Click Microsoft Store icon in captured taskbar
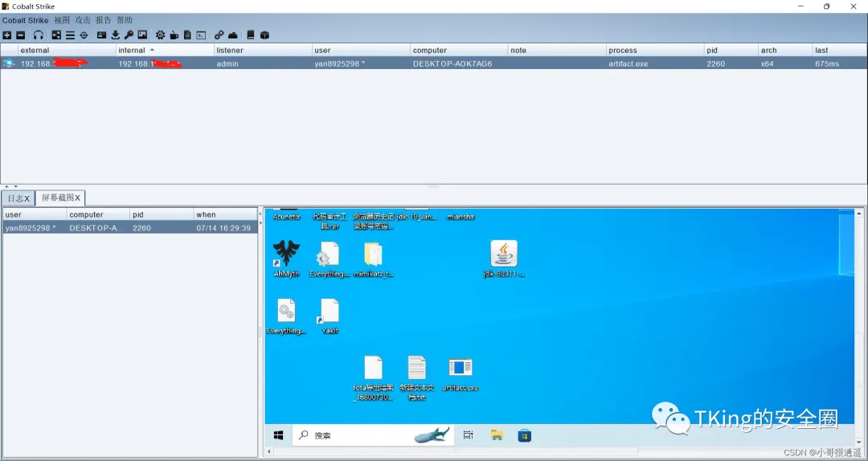The height and width of the screenshot is (461, 868). pos(524,435)
